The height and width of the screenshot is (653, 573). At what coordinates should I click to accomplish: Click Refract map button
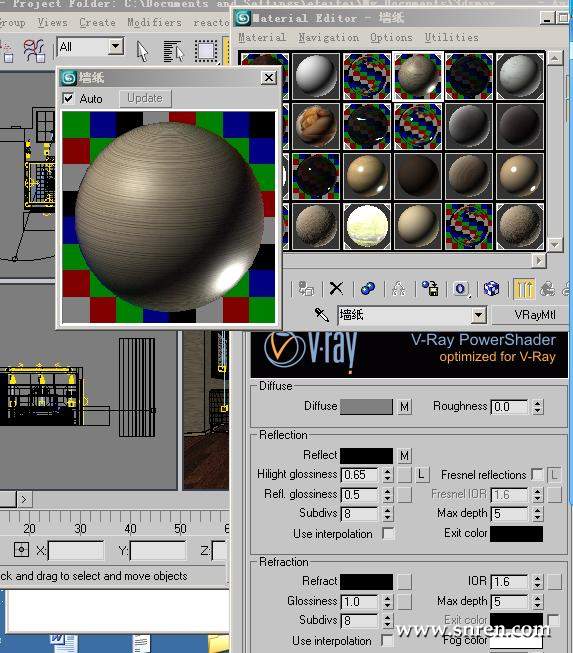tap(404, 581)
